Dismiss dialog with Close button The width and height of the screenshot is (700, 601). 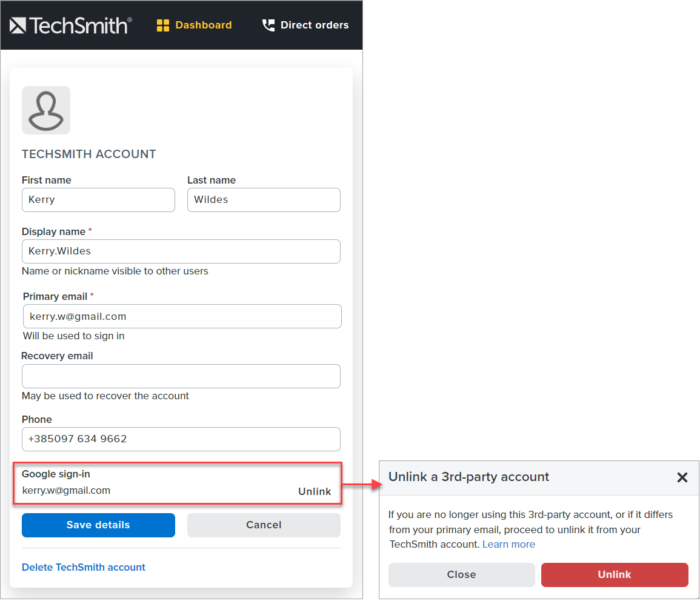(461, 574)
